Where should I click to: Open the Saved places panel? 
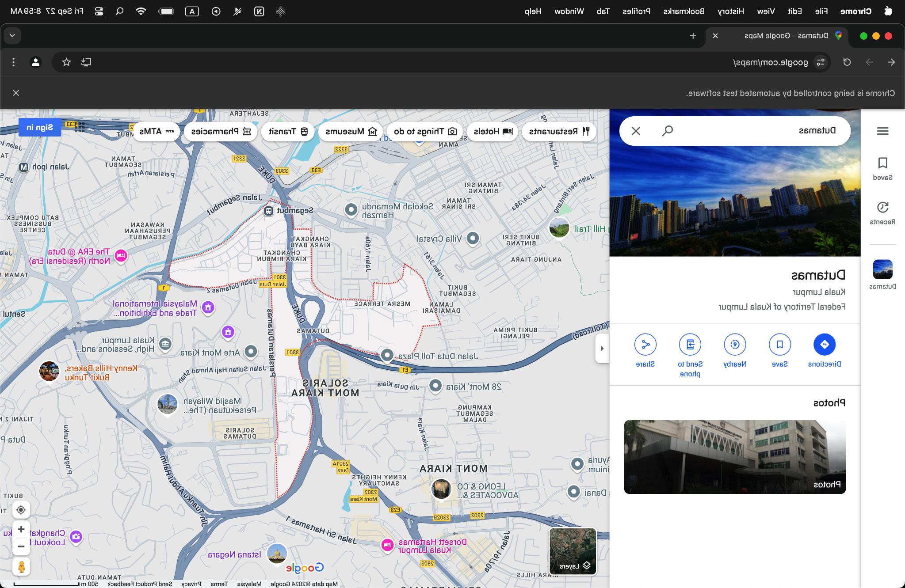pos(882,169)
